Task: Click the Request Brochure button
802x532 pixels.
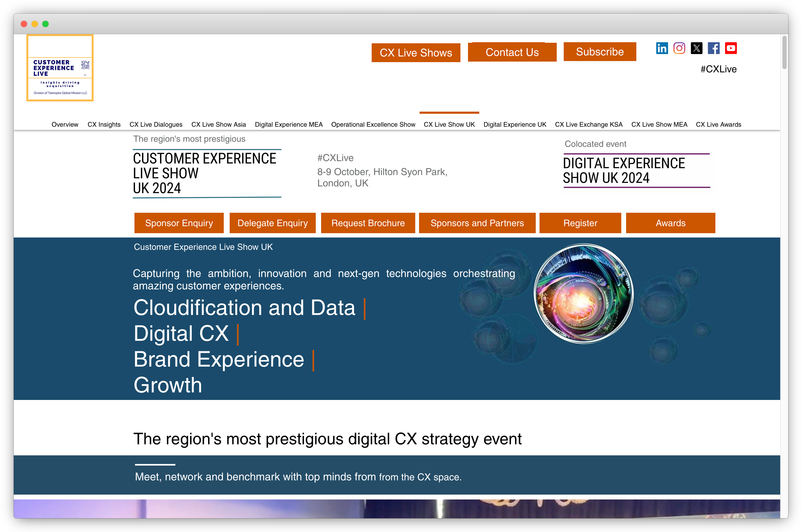Action: pyautogui.click(x=368, y=223)
